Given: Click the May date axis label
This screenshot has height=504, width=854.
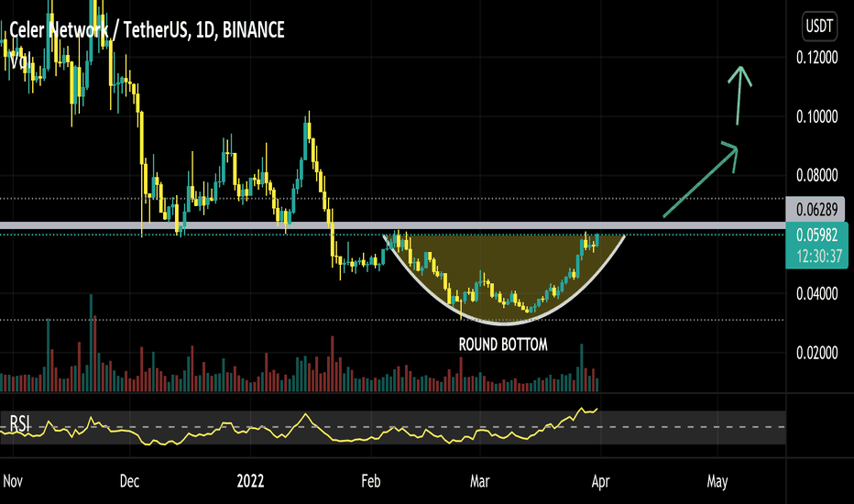Looking at the screenshot, I should point(717,482).
